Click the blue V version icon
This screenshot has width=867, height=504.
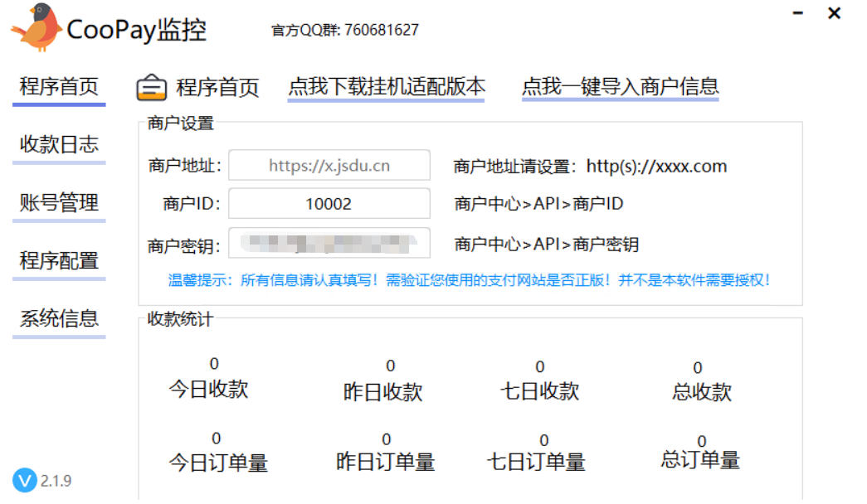(x=24, y=480)
